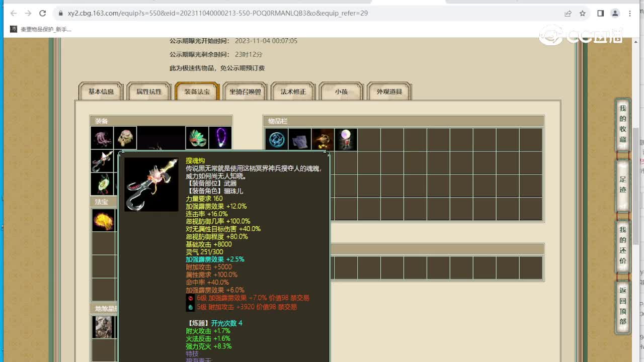
Task: Open Chrome three-dot menu
Action: pos(630,13)
